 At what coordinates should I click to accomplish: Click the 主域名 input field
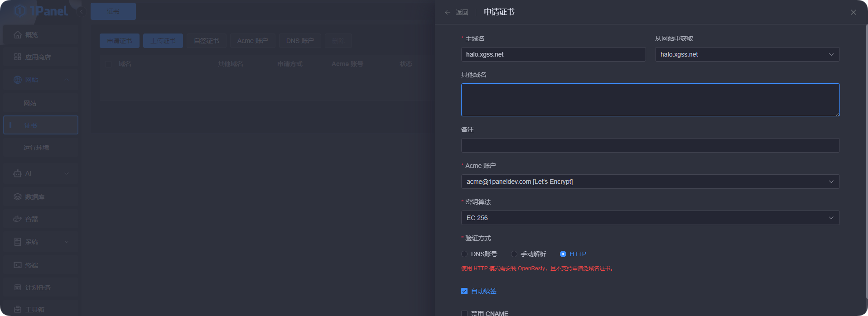pos(554,54)
